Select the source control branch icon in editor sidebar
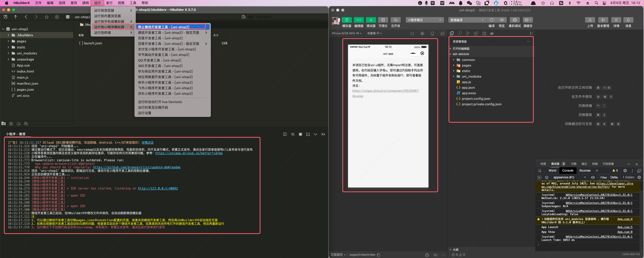The height and width of the screenshot is (258, 644). (x=468, y=33)
